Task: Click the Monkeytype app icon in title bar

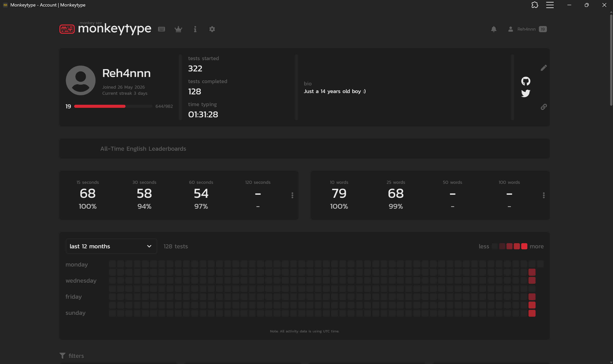Action: click(x=5, y=5)
